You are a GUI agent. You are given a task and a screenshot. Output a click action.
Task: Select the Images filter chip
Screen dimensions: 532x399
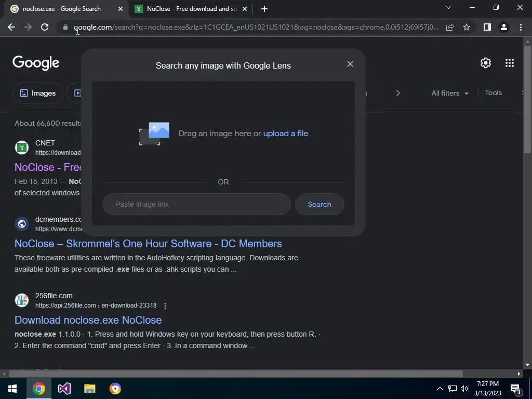[x=37, y=93]
